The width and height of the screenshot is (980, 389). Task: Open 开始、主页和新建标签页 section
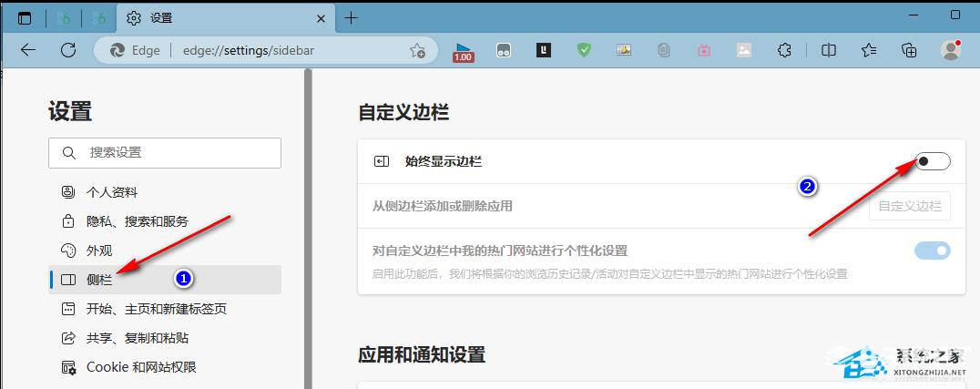(165, 309)
